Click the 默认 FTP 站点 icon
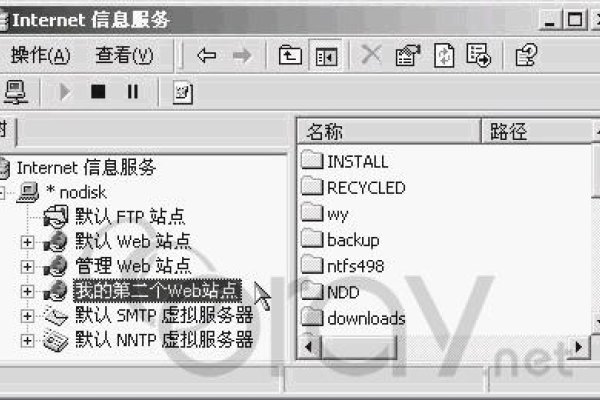This screenshot has height=400, width=600. [56, 217]
